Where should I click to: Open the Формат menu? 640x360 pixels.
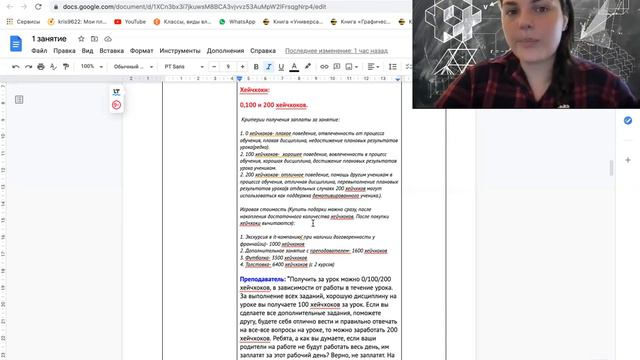tap(142, 51)
